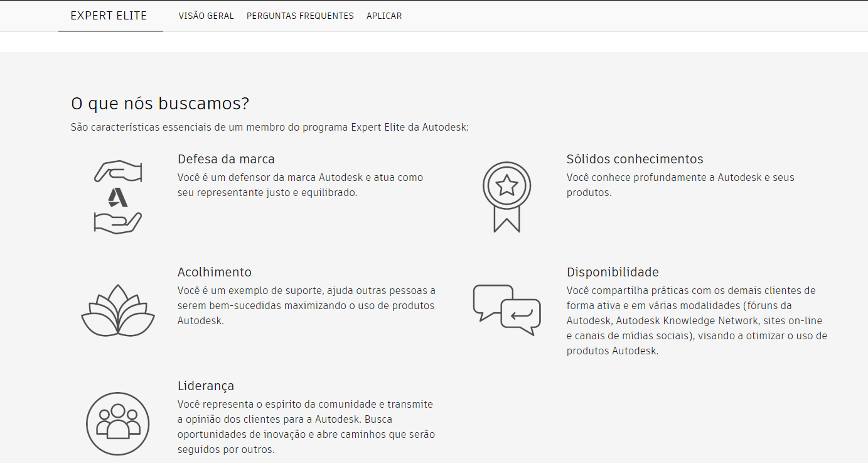
Task: Click the "Defesa da marca" heading
Action: [x=226, y=159]
